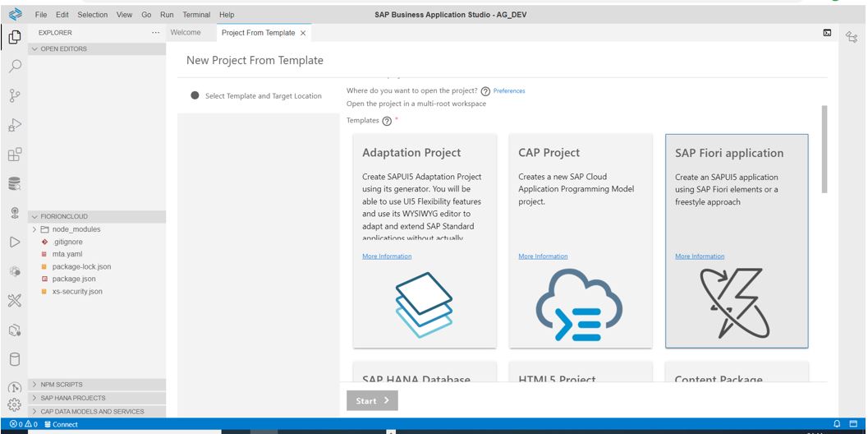
Task: Click the templates list vertical scrollbar
Action: click(x=824, y=148)
